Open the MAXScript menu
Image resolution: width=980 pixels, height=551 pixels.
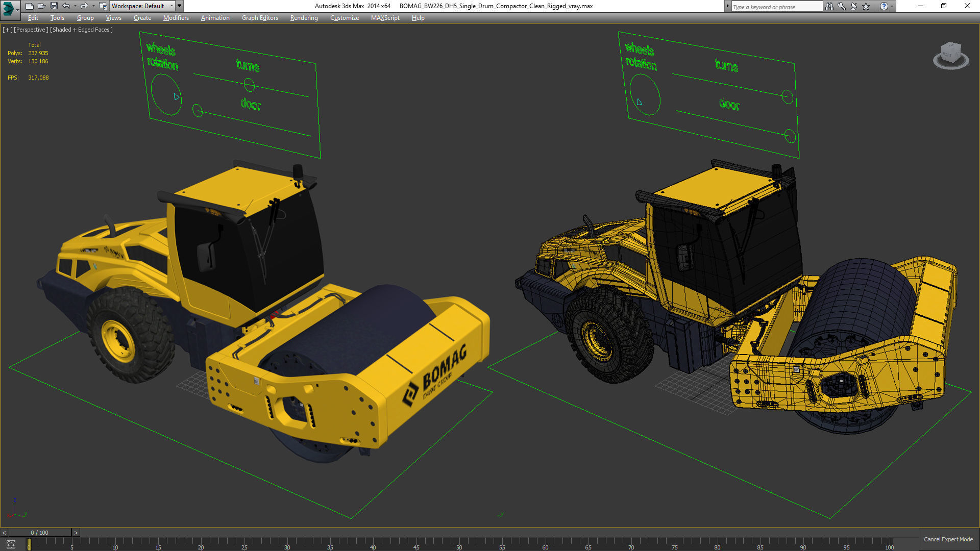tap(385, 18)
